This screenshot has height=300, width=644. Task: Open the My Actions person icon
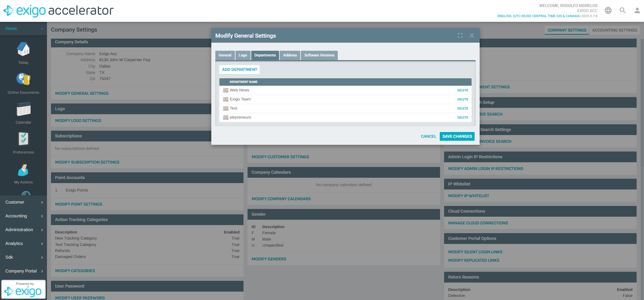23,169
